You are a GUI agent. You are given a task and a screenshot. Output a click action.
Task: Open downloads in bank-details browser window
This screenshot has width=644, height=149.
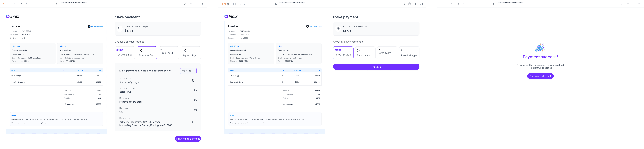(185, 4)
